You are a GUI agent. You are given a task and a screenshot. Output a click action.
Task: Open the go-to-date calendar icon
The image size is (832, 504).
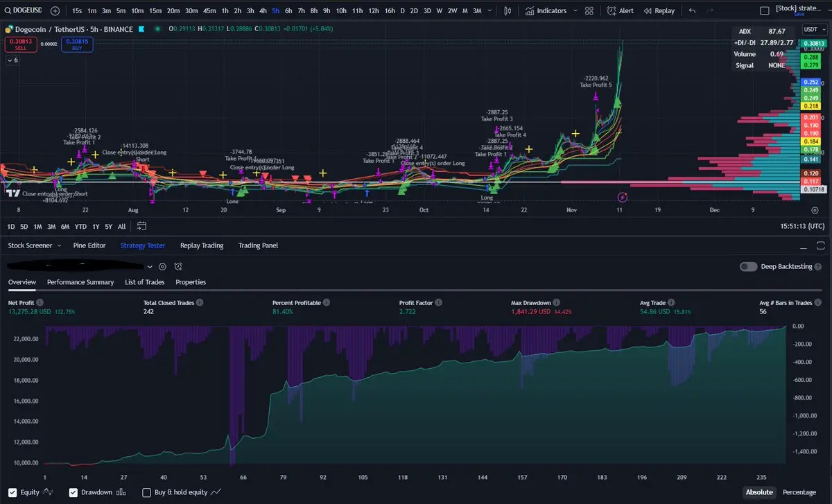[141, 226]
